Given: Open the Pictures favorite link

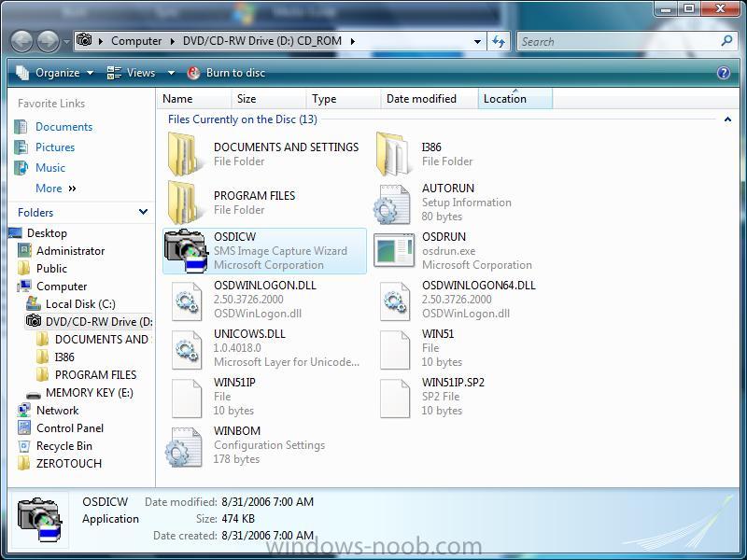Looking at the screenshot, I should [x=55, y=147].
